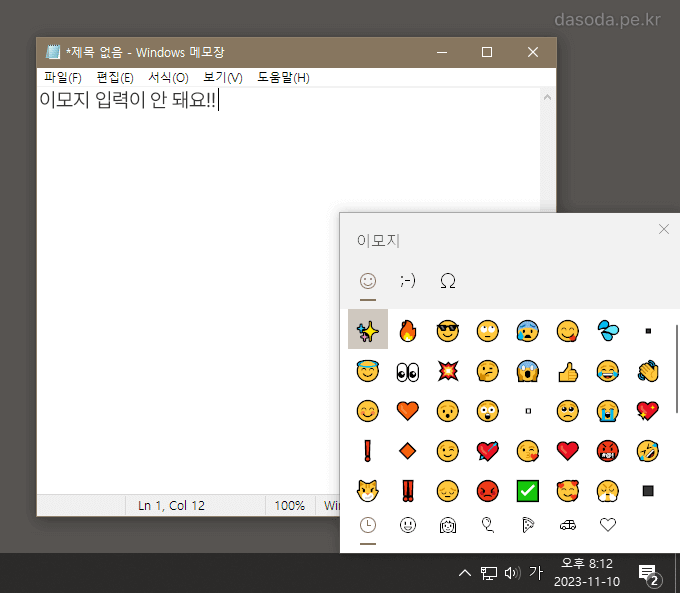
Task: Choose the sparkling heart emoji
Action: coord(648,411)
